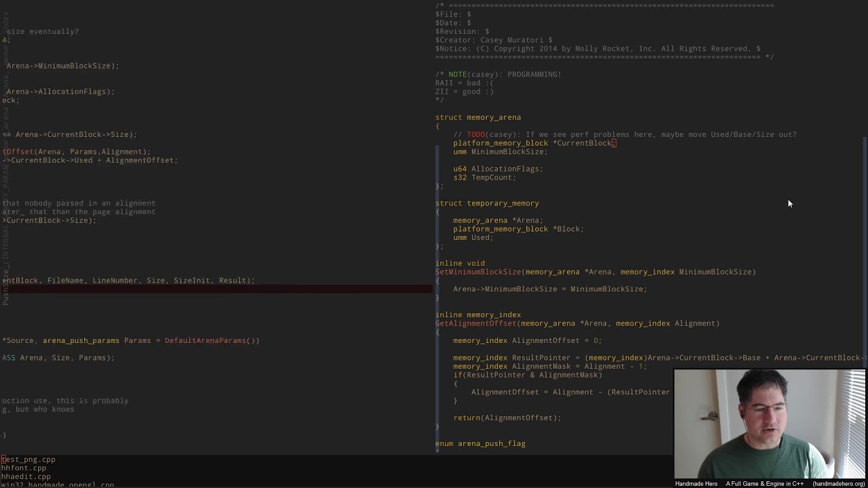Click "Arena->MinimumBlockSize = MinimumBlockSize;" assignment
The height and width of the screenshot is (488, 868).
551,289
